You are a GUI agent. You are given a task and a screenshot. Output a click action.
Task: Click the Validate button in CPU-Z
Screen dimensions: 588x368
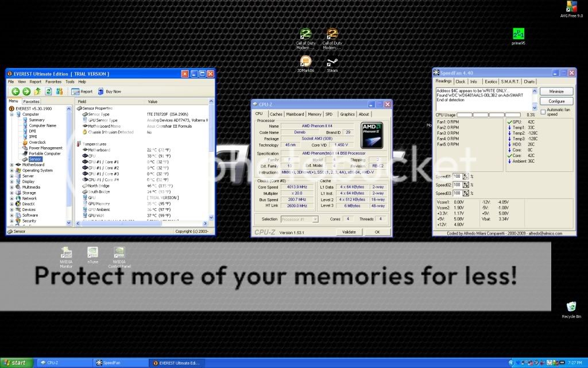pyautogui.click(x=349, y=232)
